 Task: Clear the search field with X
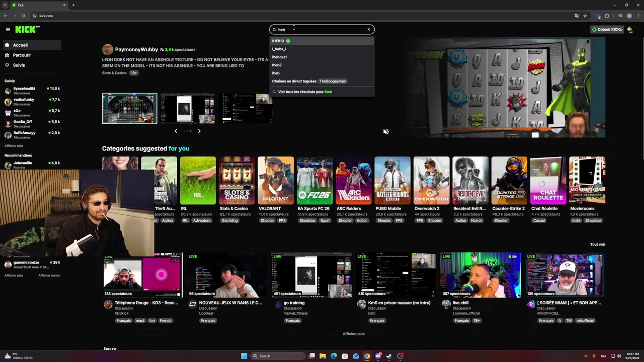(x=369, y=29)
